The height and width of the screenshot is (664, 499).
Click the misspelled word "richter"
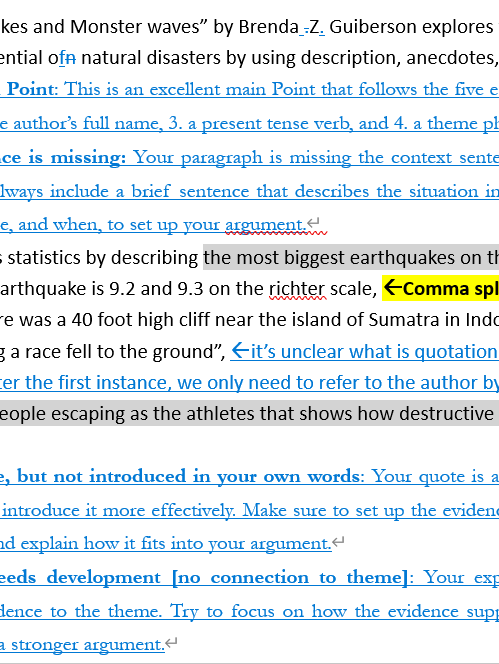(x=297, y=289)
